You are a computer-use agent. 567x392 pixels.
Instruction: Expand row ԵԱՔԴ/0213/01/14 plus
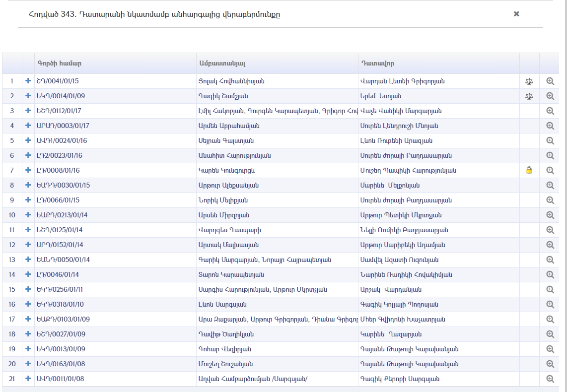coord(28,214)
